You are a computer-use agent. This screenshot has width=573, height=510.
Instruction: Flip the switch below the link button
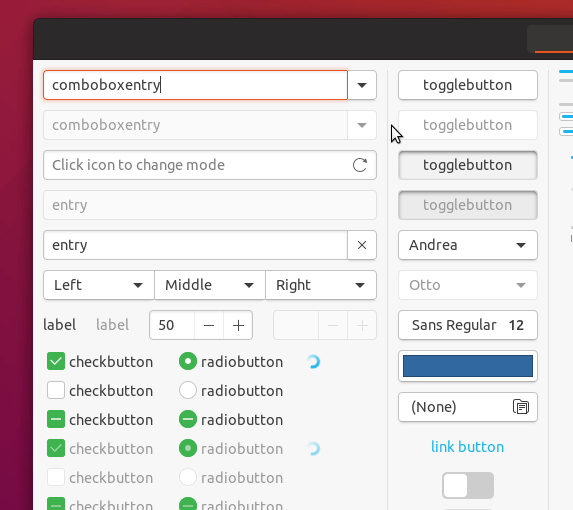tap(468, 486)
